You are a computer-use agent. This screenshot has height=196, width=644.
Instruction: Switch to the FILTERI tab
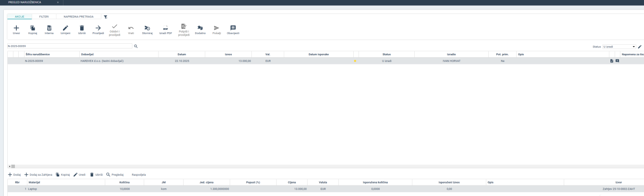click(x=44, y=16)
